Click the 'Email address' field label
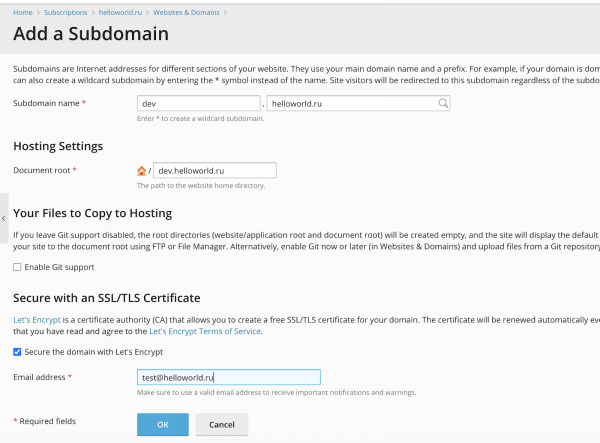Screen dimensions: 600x443 point(41,377)
